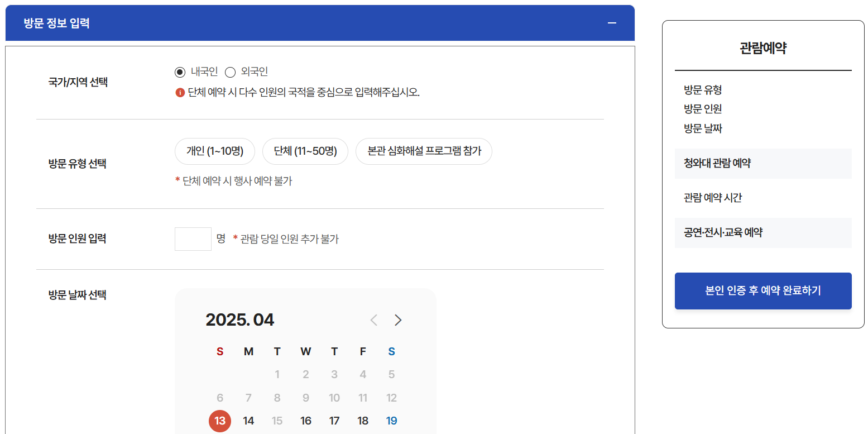
Task: Select April 18 on the calendar
Action: pos(363,421)
